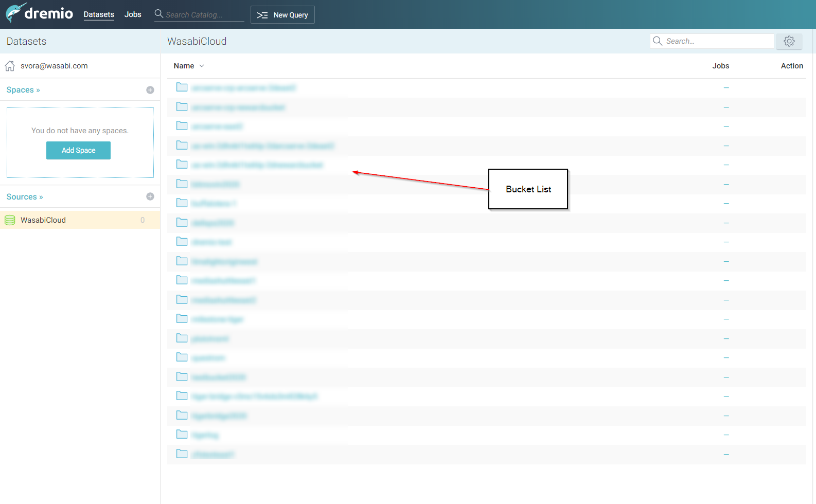
Task: Select the WasabiCloud source in sidebar
Action: (x=80, y=220)
